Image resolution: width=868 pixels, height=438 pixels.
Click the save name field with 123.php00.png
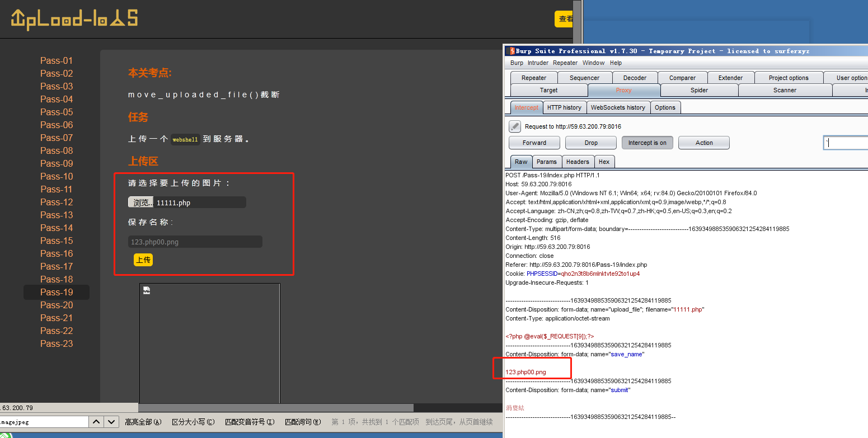[195, 242]
